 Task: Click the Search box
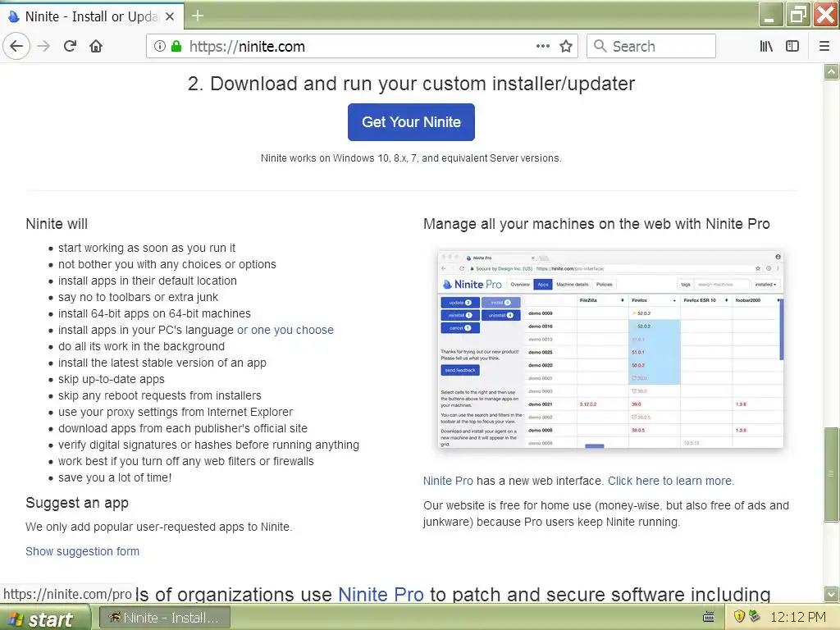[x=651, y=46]
